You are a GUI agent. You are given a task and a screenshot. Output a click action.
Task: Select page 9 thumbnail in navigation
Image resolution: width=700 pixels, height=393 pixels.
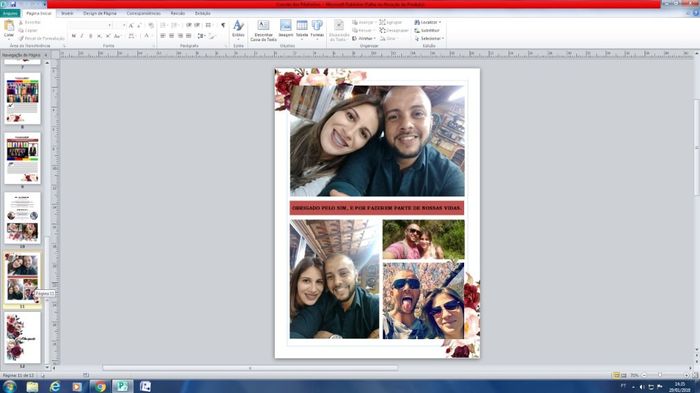click(x=22, y=159)
